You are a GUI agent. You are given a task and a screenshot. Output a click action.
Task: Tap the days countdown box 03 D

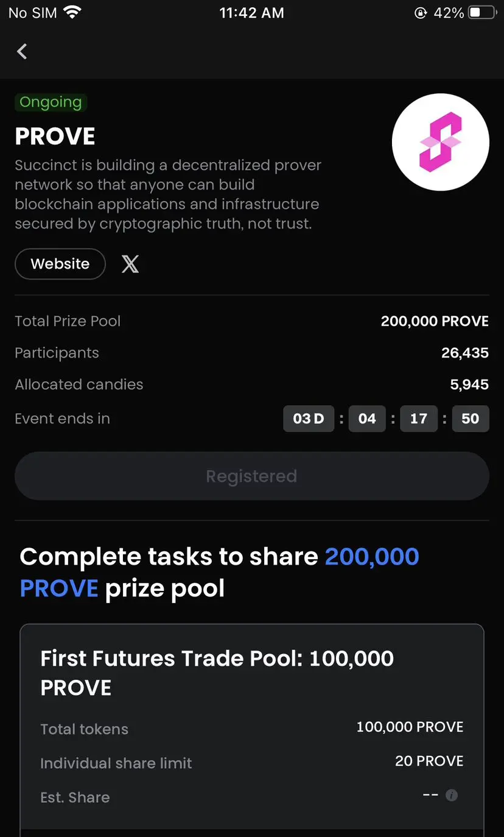click(x=309, y=418)
